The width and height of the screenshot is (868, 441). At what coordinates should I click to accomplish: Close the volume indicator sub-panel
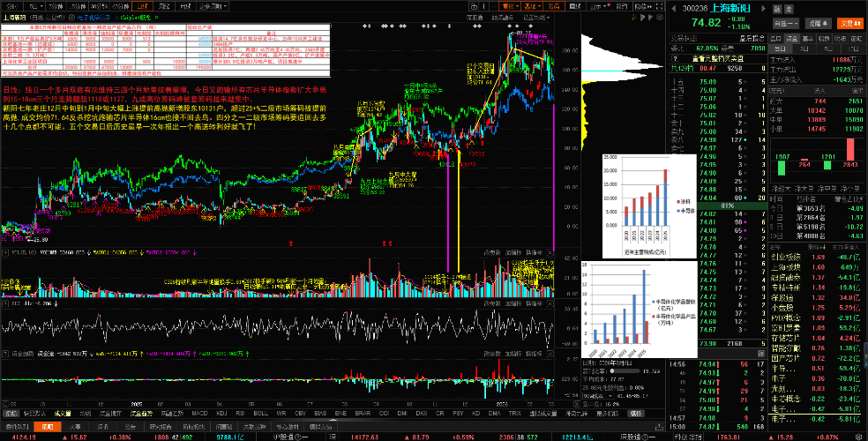550,252
